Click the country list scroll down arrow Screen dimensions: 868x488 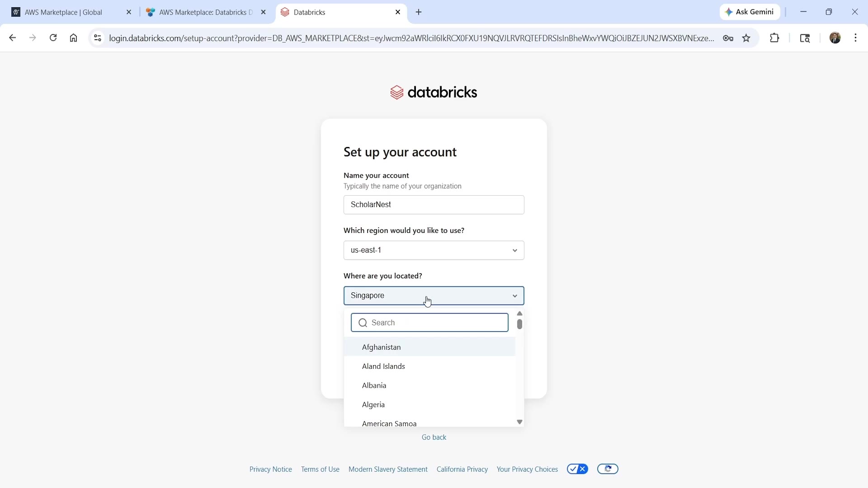click(520, 422)
